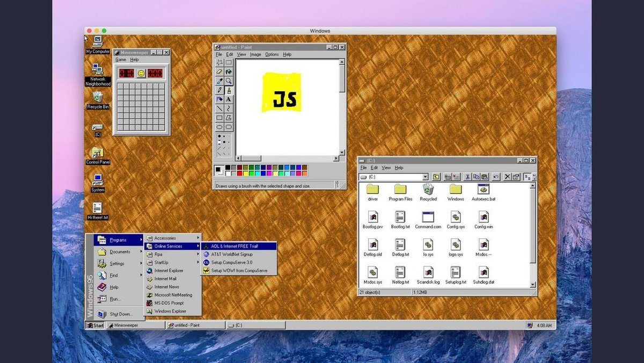The width and height of the screenshot is (644, 363).
Task: Open Paint's Options menu
Action: pyautogui.click(x=272, y=54)
